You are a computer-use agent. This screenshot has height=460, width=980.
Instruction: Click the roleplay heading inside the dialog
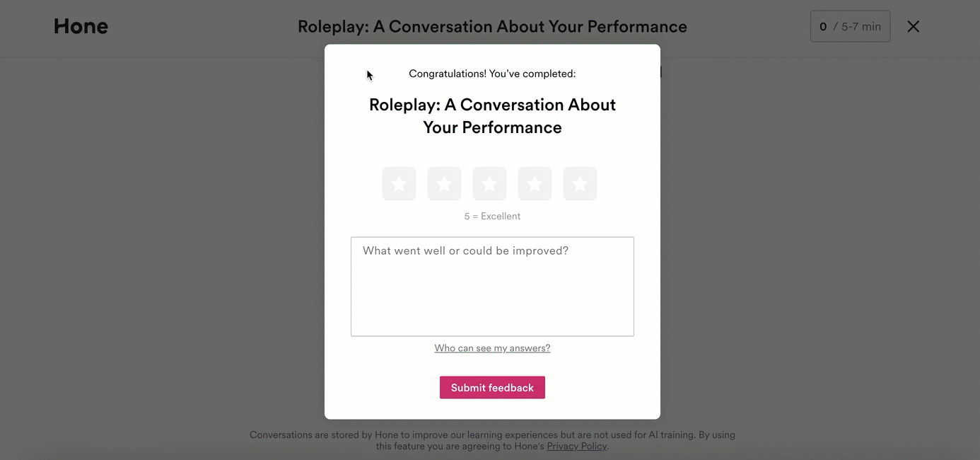(x=492, y=116)
